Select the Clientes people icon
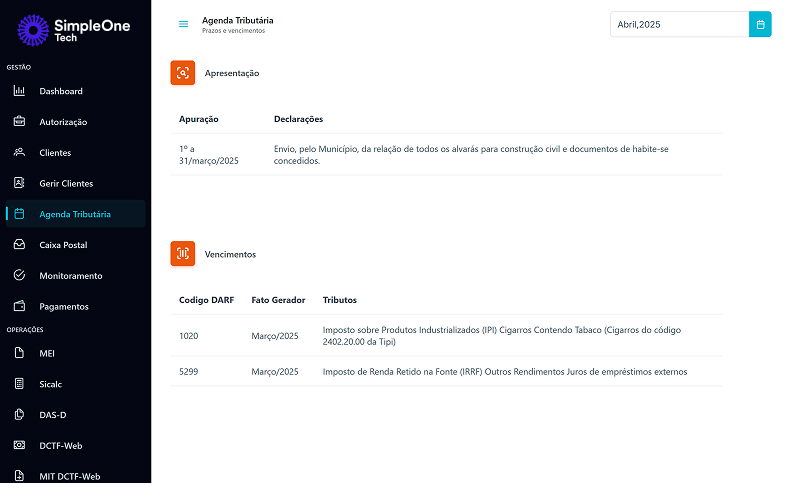Viewport: 791px width, 483px height. (x=19, y=152)
